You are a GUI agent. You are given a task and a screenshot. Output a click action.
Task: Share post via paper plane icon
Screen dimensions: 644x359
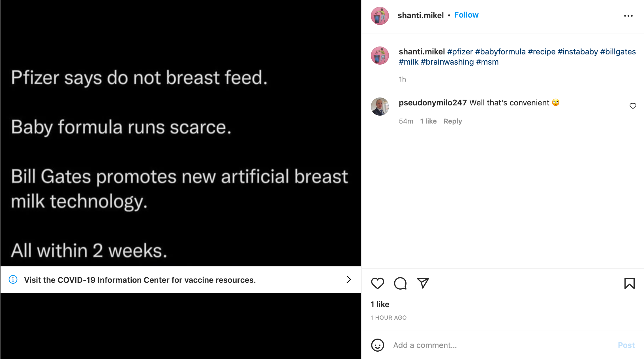(x=423, y=283)
